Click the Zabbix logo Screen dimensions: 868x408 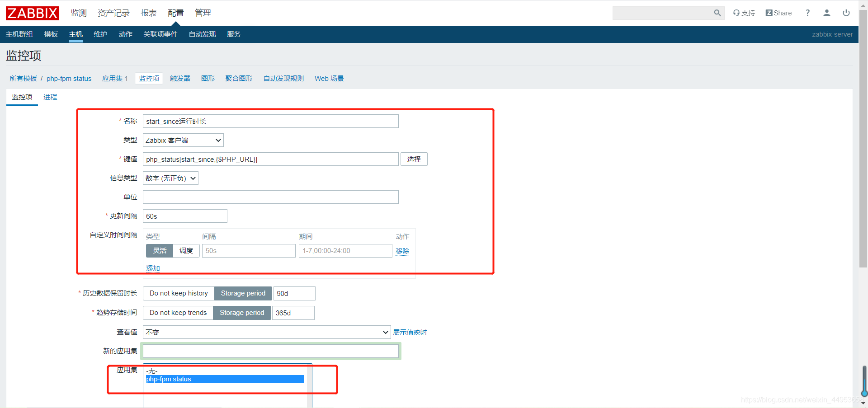click(33, 13)
